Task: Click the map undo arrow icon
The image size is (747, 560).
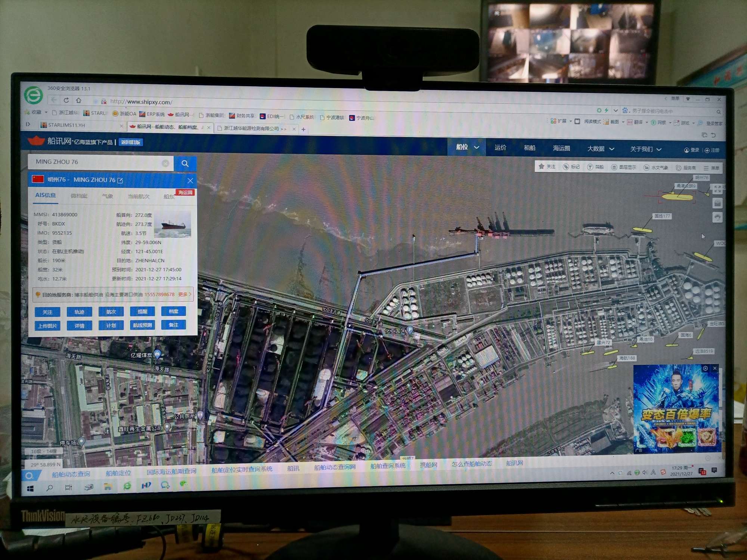Action: pos(717,217)
